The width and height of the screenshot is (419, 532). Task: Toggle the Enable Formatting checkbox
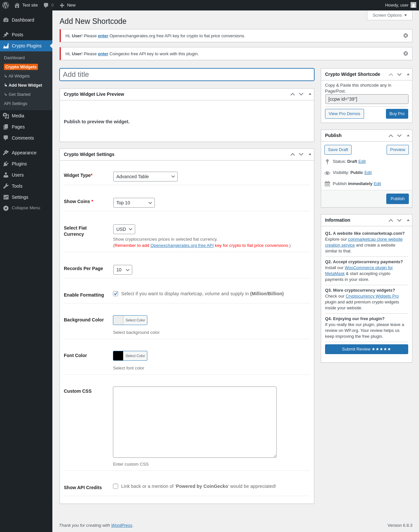116,294
